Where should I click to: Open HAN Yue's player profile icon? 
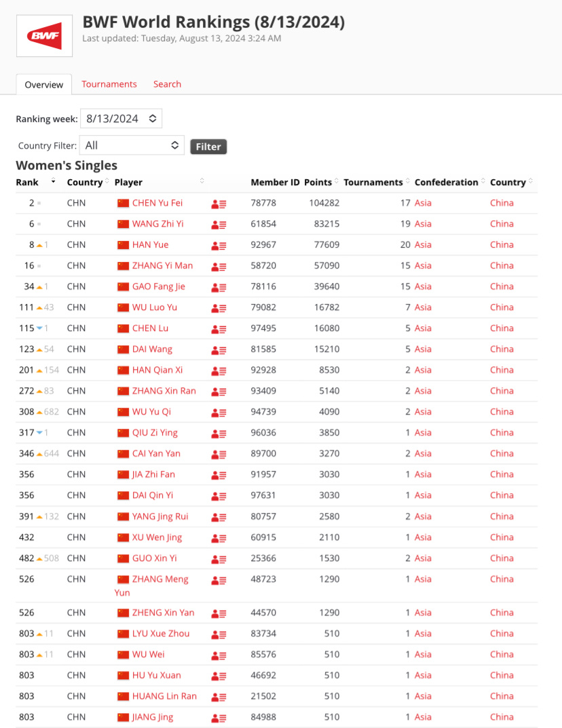click(219, 246)
